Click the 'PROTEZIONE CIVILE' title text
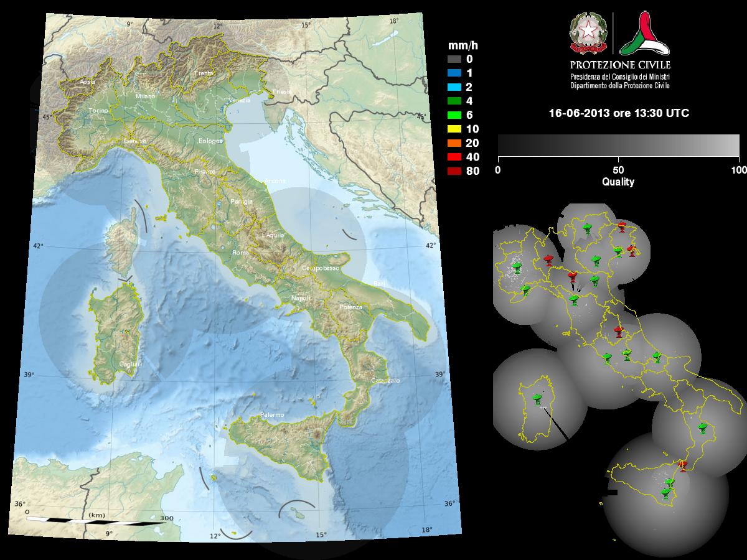This screenshot has height=560, width=747. [621, 65]
